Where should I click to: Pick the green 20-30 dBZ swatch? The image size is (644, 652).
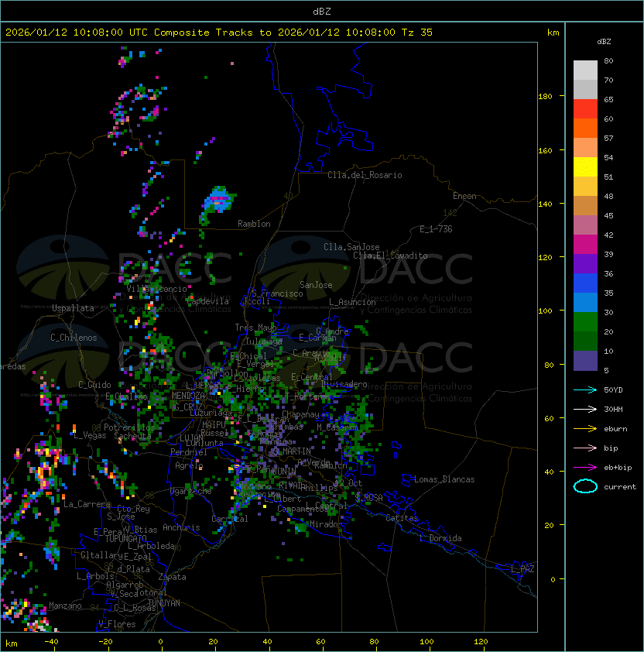tap(585, 322)
